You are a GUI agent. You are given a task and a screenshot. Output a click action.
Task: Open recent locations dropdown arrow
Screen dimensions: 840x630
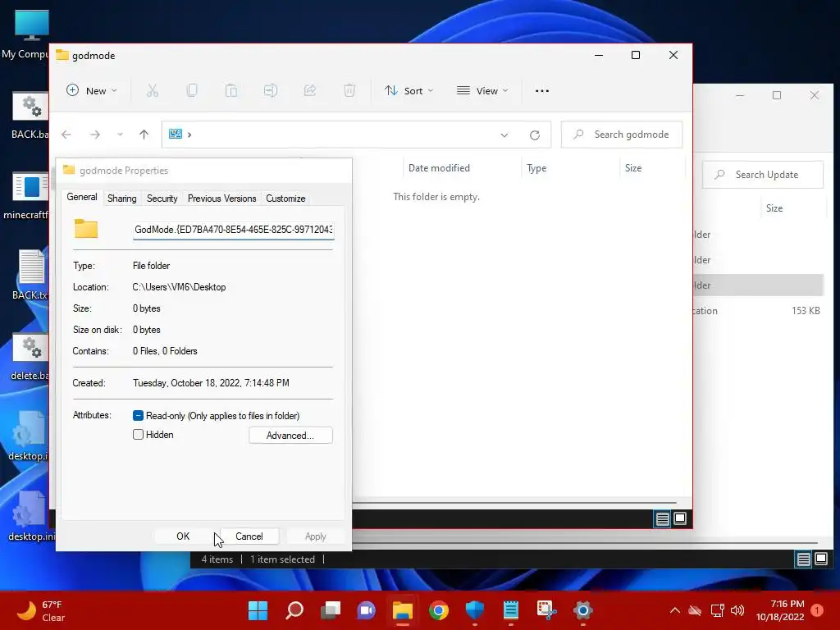point(120,135)
